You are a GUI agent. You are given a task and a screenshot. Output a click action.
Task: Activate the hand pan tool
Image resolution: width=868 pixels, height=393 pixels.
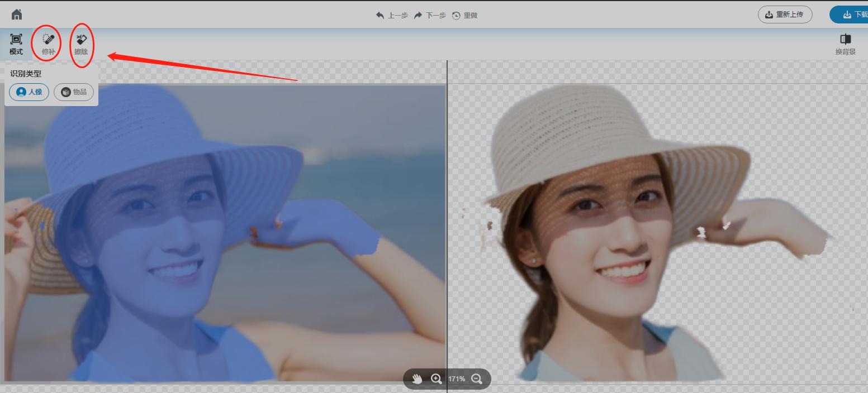pyautogui.click(x=417, y=378)
